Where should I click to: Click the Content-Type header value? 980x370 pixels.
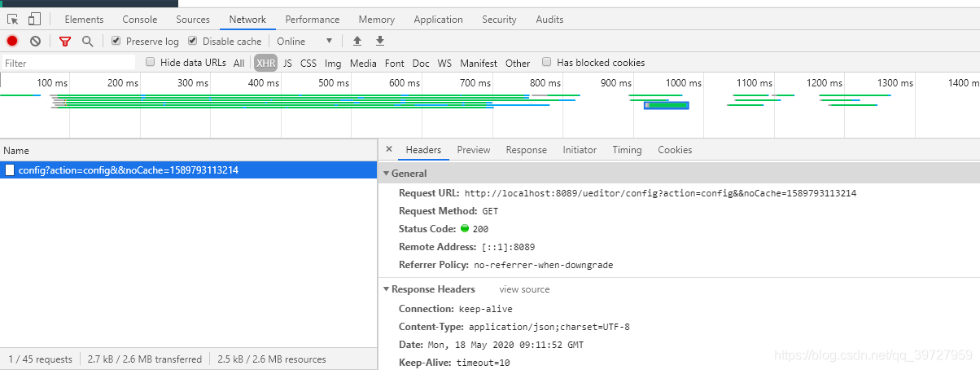tap(549, 327)
